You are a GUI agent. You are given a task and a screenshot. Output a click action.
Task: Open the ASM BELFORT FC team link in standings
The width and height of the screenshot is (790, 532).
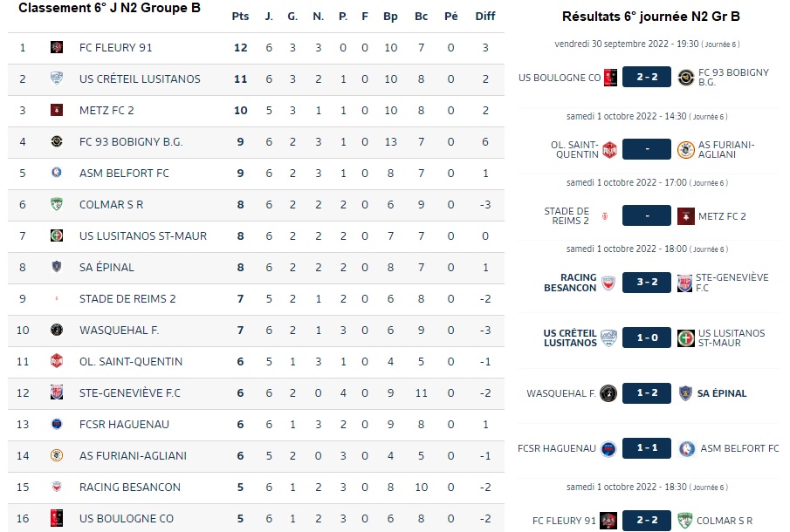pyautogui.click(x=124, y=174)
